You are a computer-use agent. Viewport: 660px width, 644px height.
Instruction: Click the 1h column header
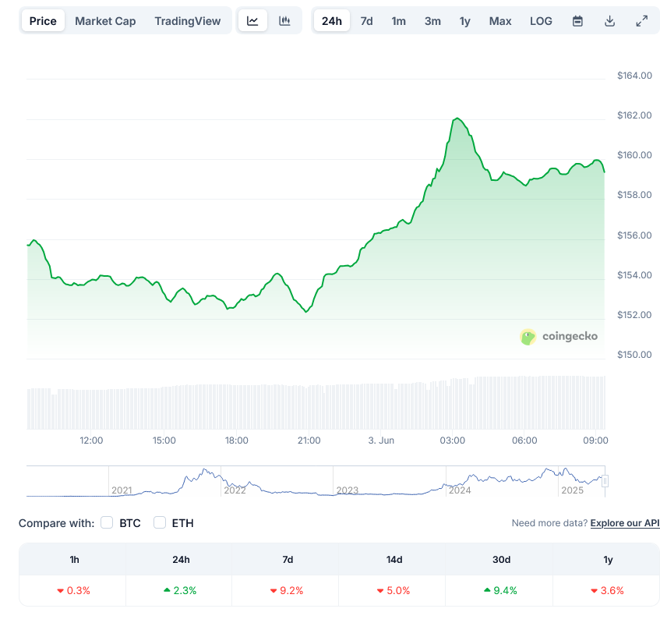pos(74,559)
